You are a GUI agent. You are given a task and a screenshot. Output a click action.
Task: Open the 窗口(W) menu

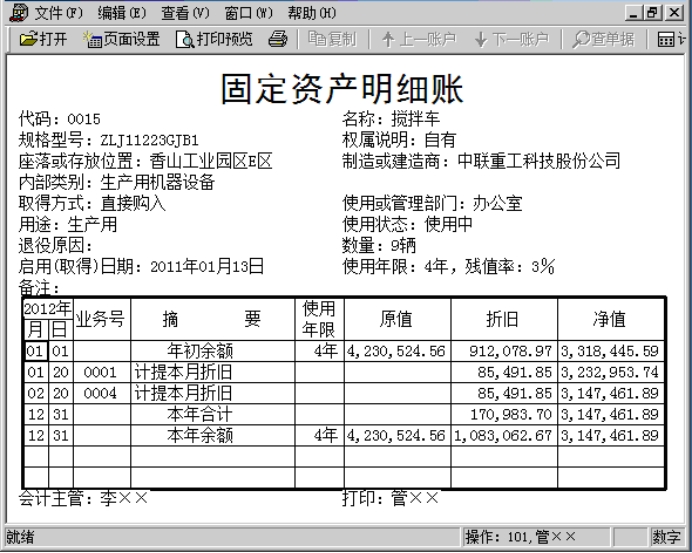249,13
